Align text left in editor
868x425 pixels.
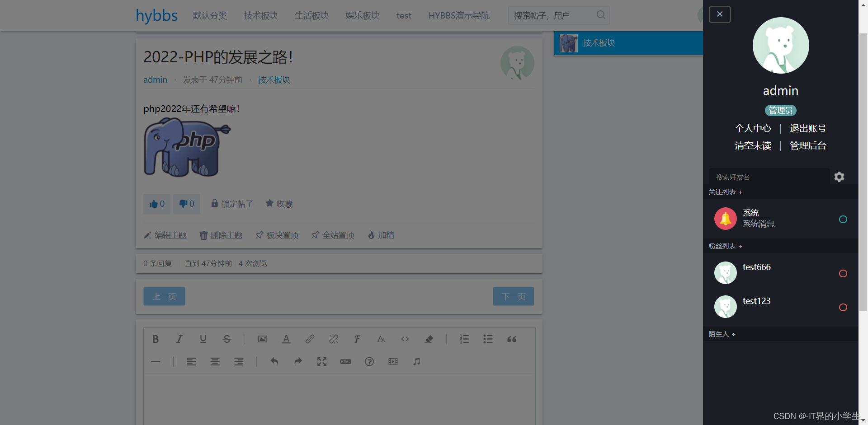tap(191, 362)
